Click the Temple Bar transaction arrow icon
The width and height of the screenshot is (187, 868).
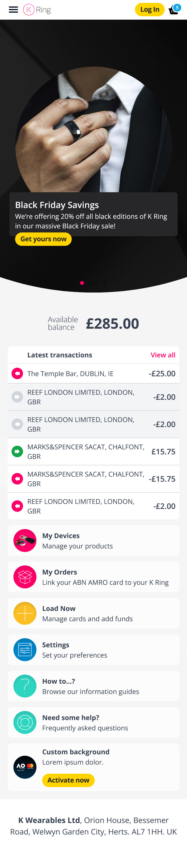(x=17, y=373)
